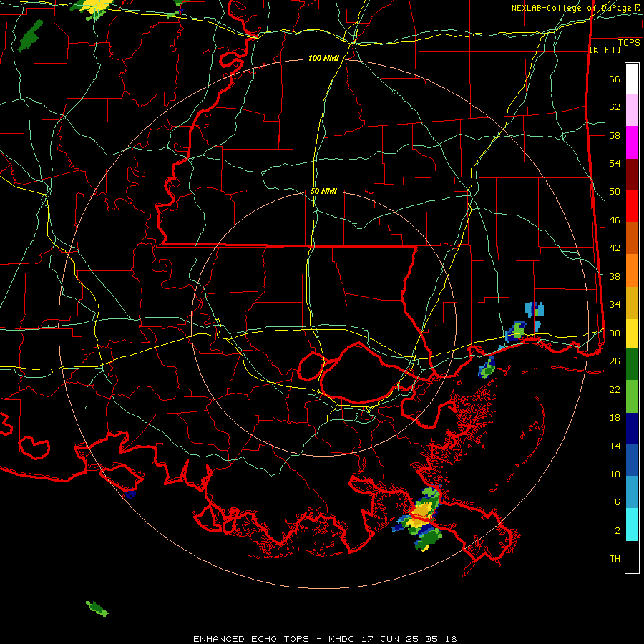Click the 'TH' legend label
The image size is (644, 644).
click(615, 559)
